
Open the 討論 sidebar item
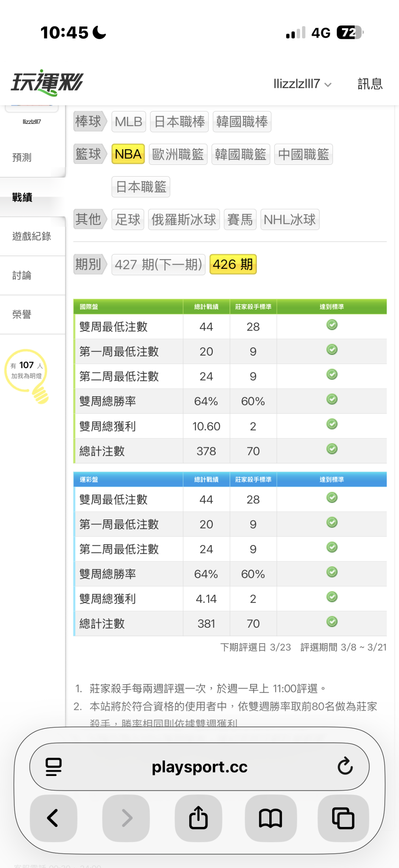(22, 275)
